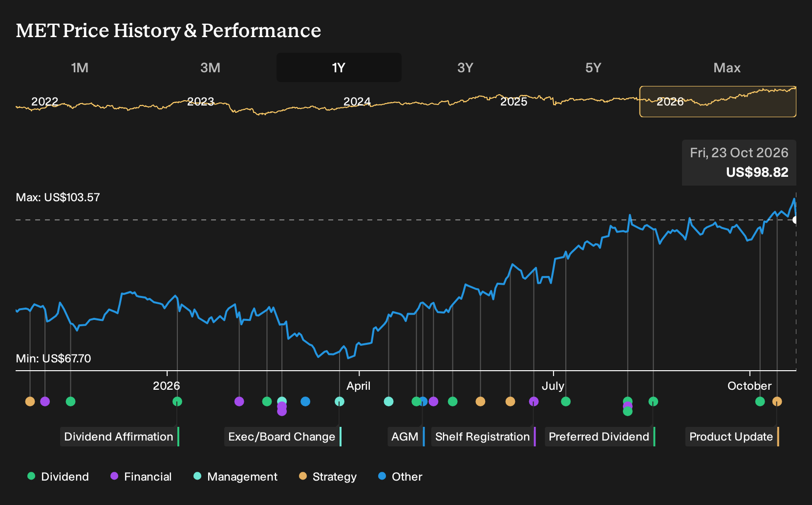Show the Max price history range
Viewport: 812px width, 505px height.
(727, 67)
